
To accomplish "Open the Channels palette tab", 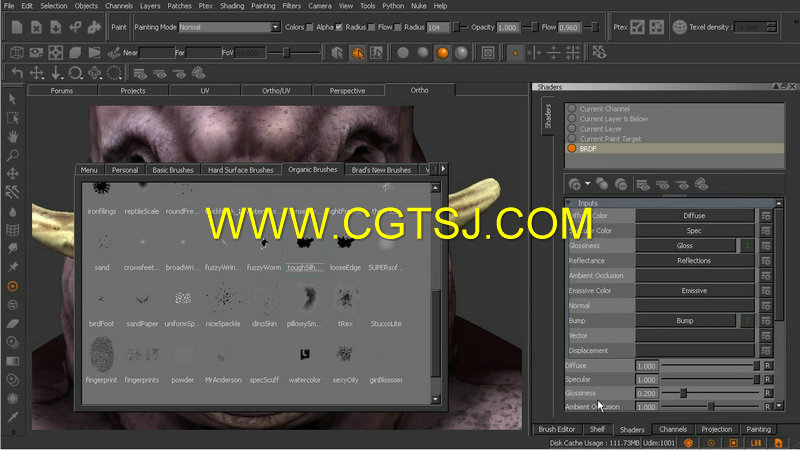I will click(x=673, y=429).
